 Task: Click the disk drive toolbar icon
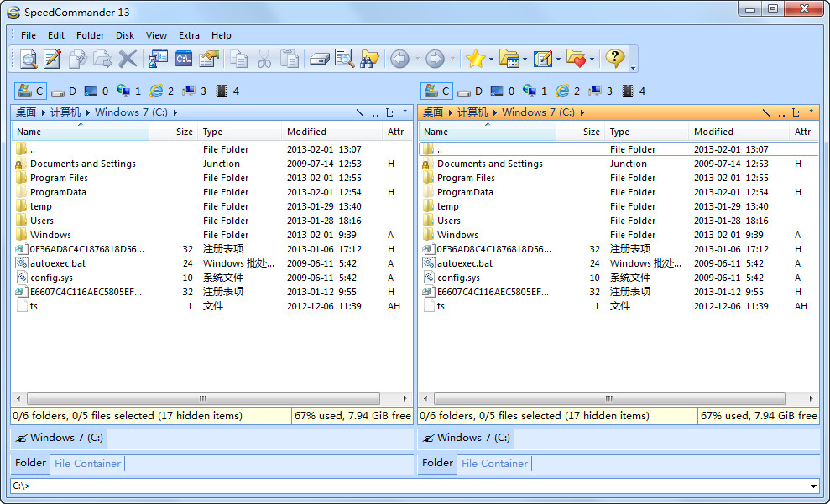(319, 59)
